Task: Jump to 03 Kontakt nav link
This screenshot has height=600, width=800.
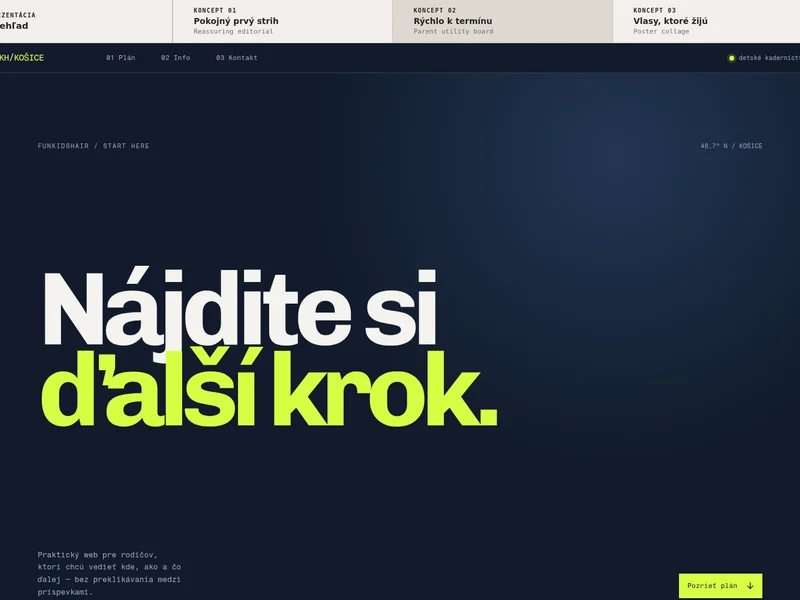Action: (x=237, y=58)
